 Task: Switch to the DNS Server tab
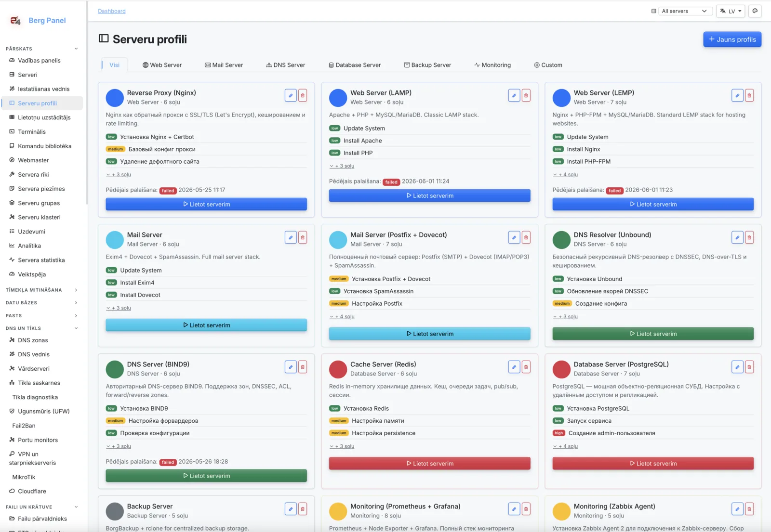click(285, 65)
